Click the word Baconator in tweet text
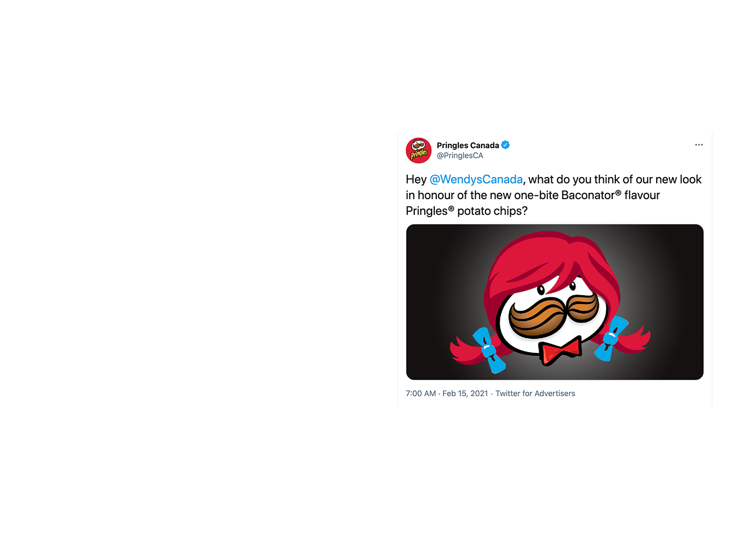756x538 pixels. tap(588, 195)
